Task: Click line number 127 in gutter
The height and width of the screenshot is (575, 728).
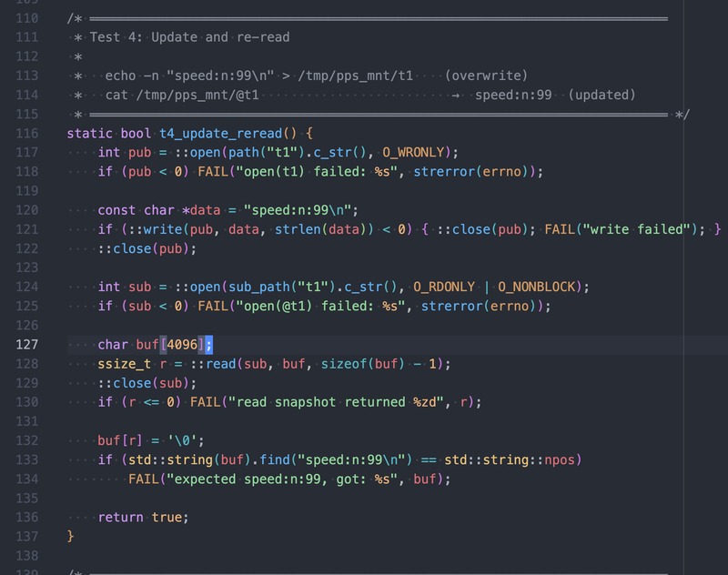Action: (x=27, y=345)
